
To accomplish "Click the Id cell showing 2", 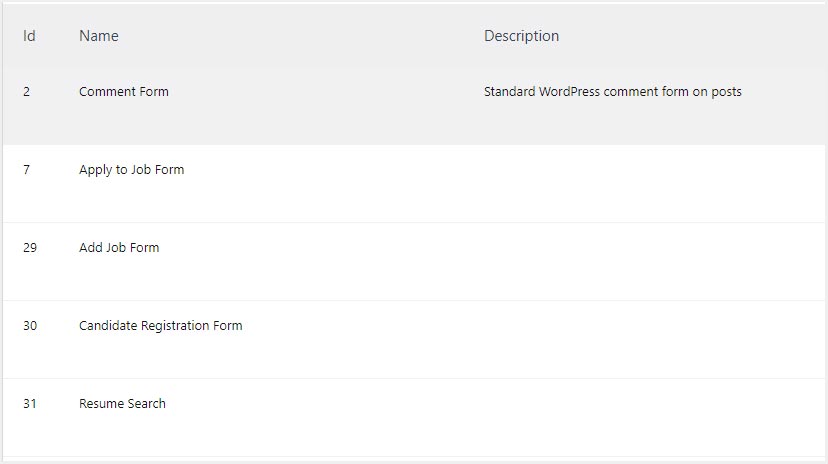I will pos(27,92).
